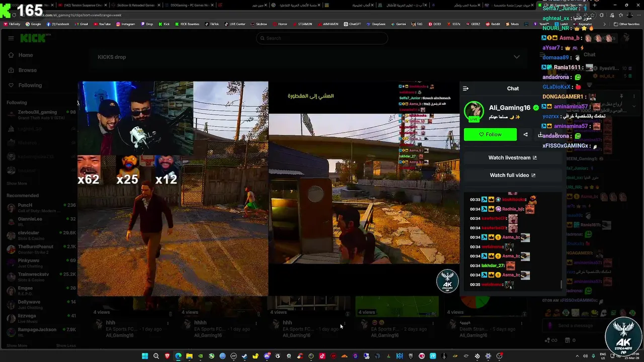Viewport: 644px width, 362px height.
Task: Open RampageJackson recommended channel
Action: coord(41,332)
